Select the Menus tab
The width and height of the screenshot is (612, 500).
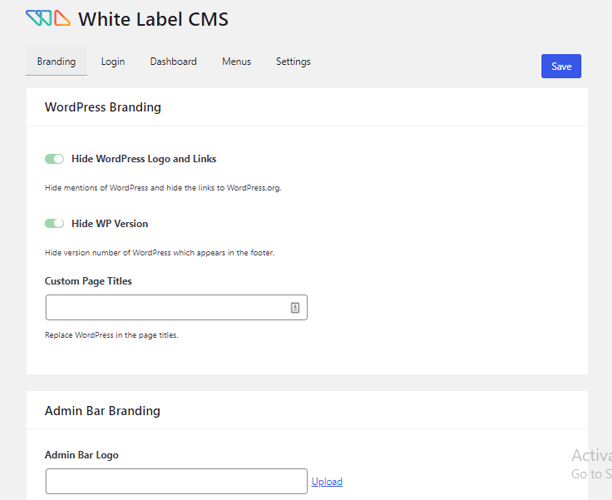(236, 62)
